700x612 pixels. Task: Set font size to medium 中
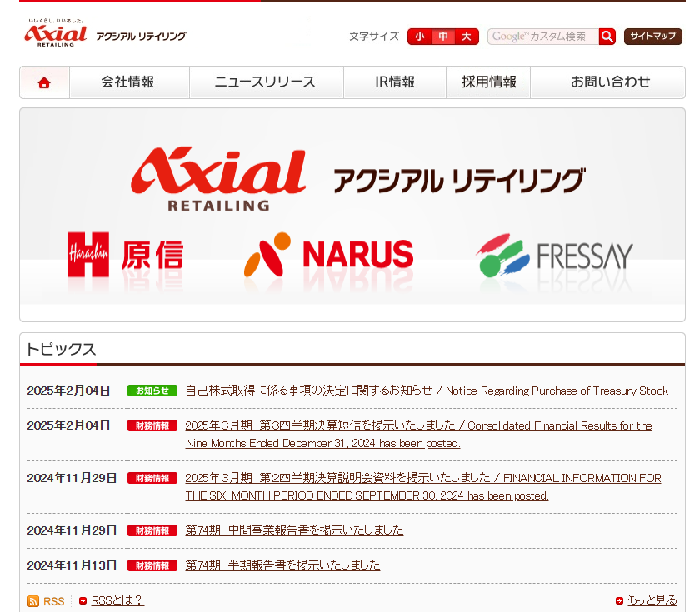(443, 37)
